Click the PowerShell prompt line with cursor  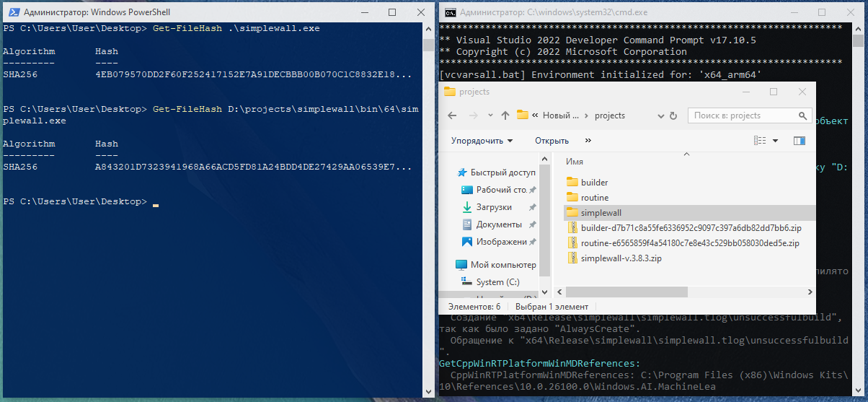click(81, 201)
